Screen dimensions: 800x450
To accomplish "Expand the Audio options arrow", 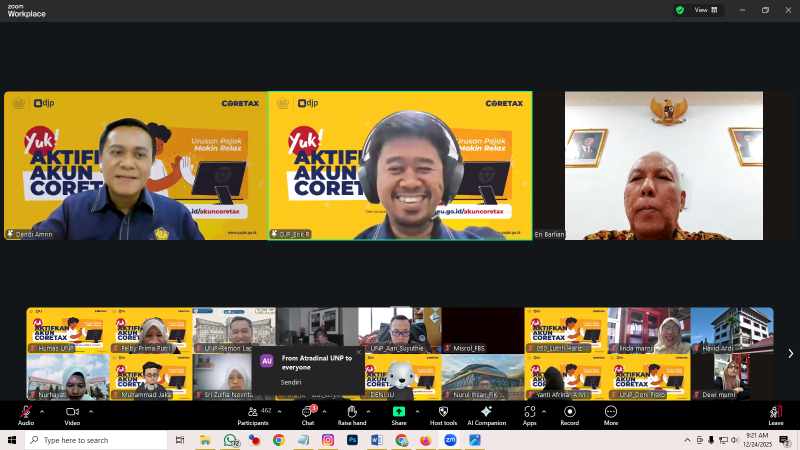I will tap(44, 411).
